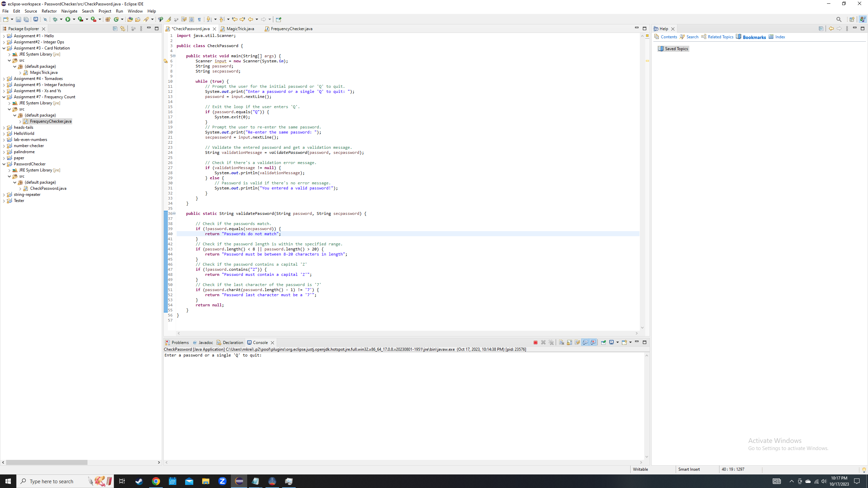Image resolution: width=868 pixels, height=488 pixels.
Task: Clear the Console output
Action: [561, 343]
